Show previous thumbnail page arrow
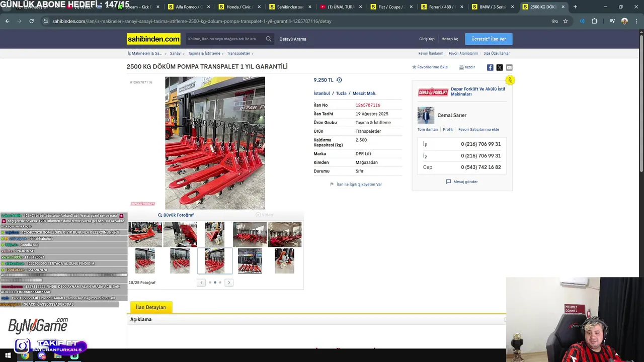Image resolution: width=644 pixels, height=362 pixels. [201, 283]
